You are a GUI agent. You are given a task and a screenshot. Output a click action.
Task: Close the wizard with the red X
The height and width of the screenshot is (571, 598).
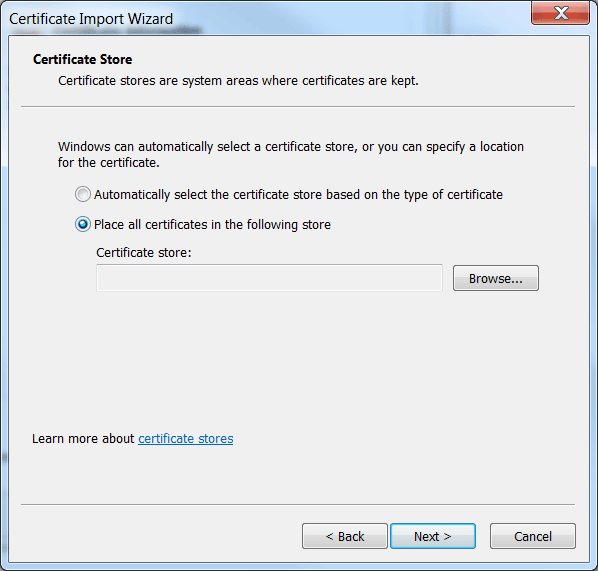(x=560, y=13)
